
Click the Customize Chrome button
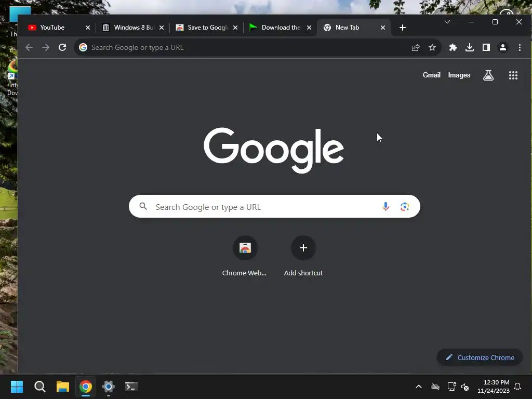click(480, 357)
